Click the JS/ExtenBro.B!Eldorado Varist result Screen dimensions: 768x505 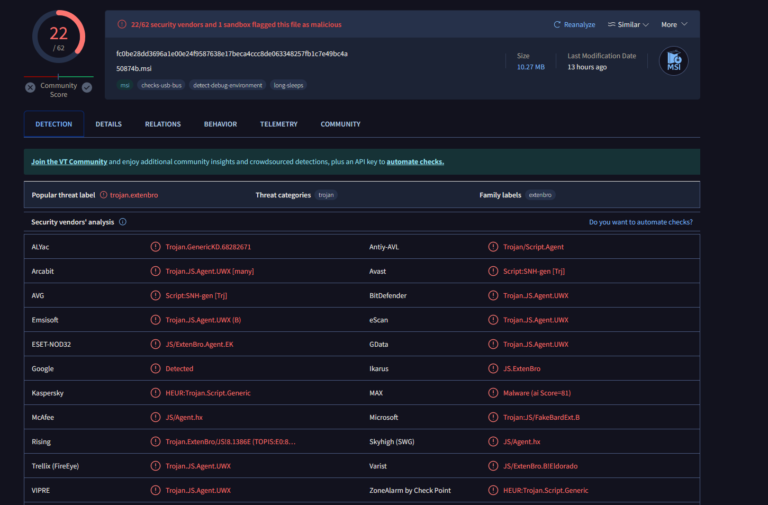540,466
